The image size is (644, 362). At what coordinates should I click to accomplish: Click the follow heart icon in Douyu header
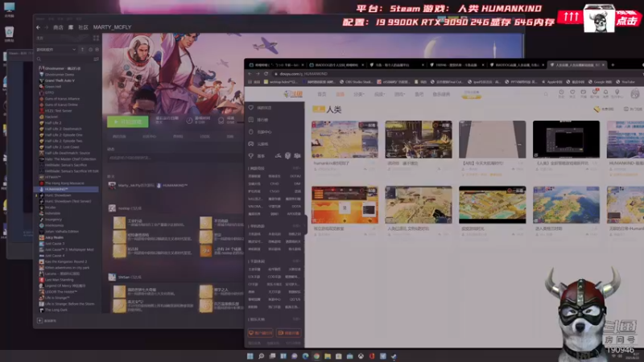(x=572, y=93)
